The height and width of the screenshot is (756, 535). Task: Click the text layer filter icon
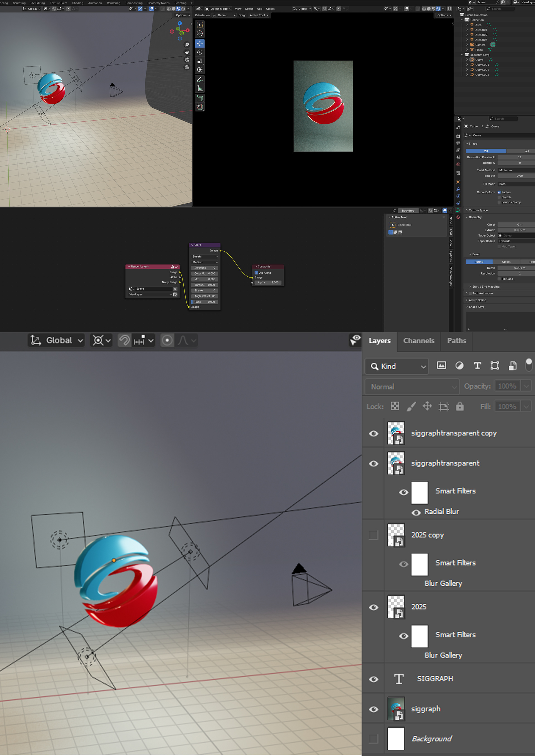pos(477,366)
